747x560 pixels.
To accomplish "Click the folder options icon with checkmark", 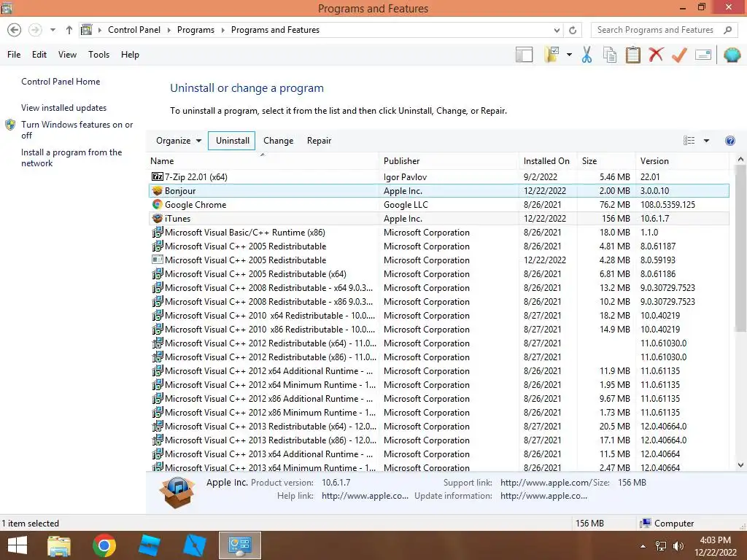I will coord(552,55).
